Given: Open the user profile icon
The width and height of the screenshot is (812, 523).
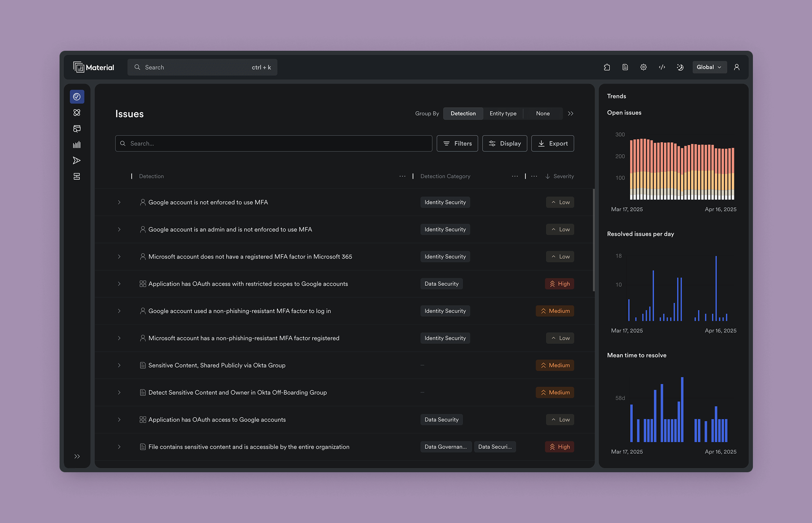Looking at the screenshot, I should [737, 67].
